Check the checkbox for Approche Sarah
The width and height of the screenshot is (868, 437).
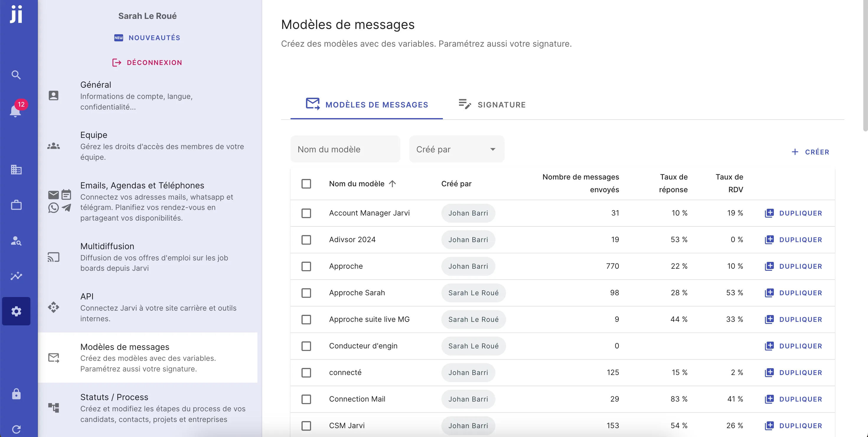(306, 293)
